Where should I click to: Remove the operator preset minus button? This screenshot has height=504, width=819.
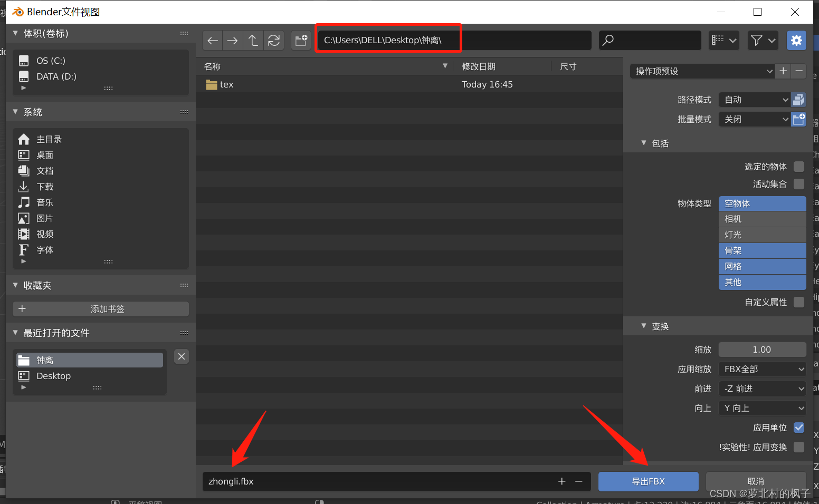pos(799,71)
